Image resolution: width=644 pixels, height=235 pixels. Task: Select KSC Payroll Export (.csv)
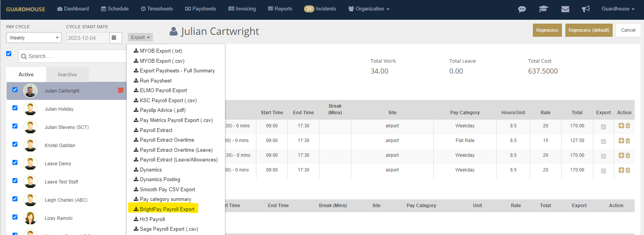coord(165,100)
